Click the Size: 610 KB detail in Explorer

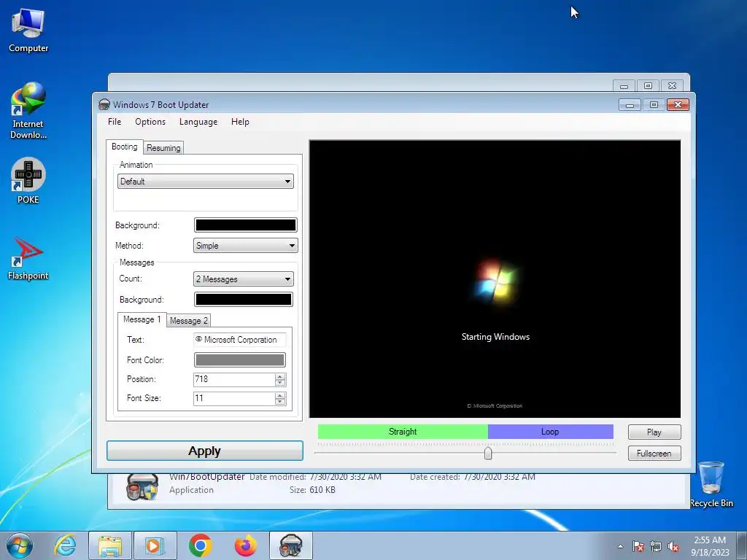[x=312, y=489]
